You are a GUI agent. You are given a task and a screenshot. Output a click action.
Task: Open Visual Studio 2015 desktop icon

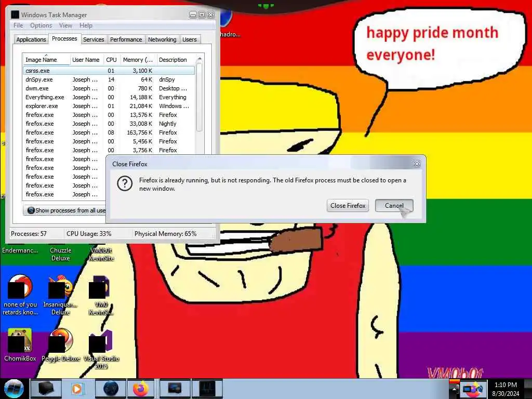101,349
